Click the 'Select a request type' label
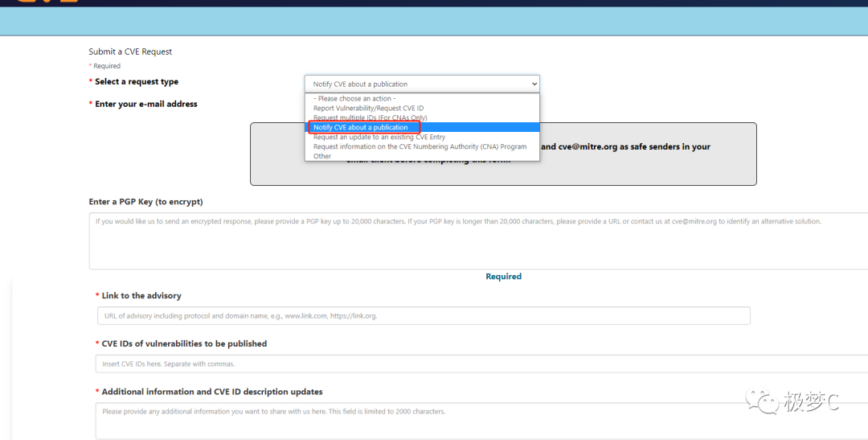 pyautogui.click(x=136, y=81)
